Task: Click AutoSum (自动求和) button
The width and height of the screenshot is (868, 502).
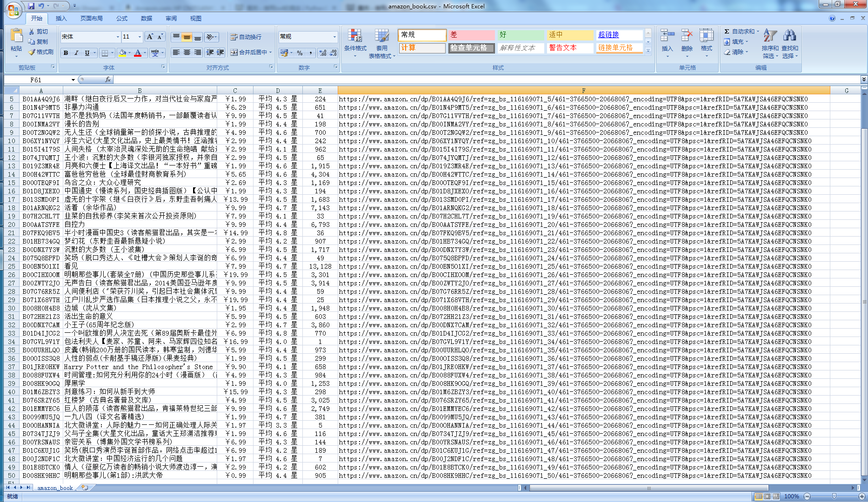Action: coord(739,32)
